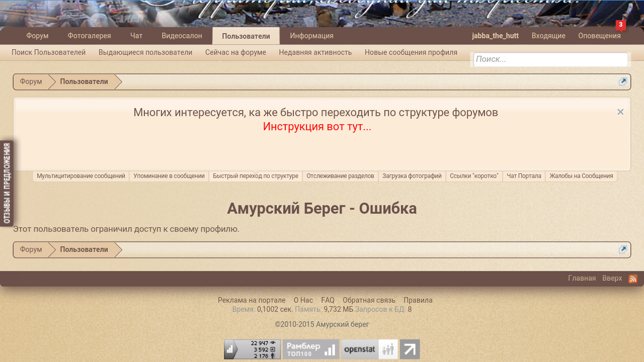Select the Жалобы на Сообщения notice tab

[x=581, y=176]
